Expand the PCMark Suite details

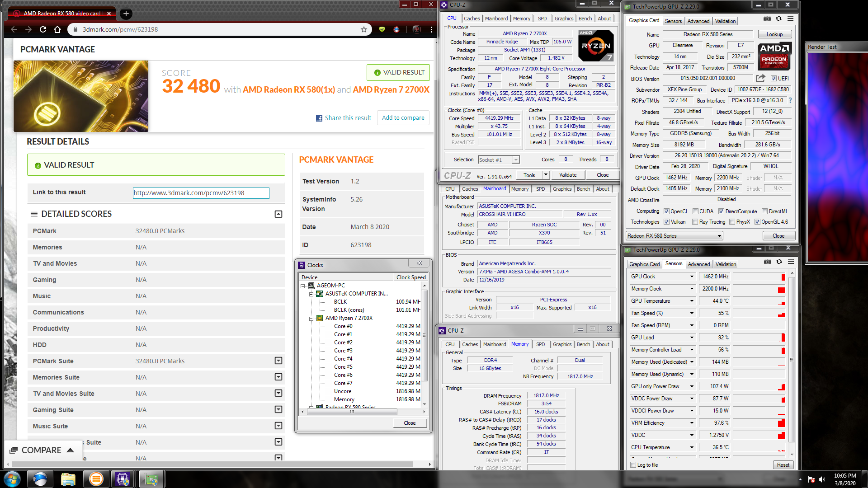point(278,361)
